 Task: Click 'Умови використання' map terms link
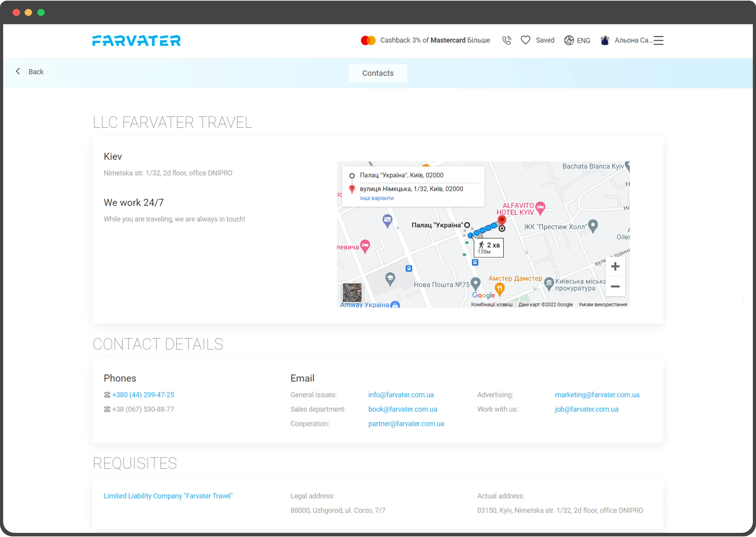coord(602,305)
